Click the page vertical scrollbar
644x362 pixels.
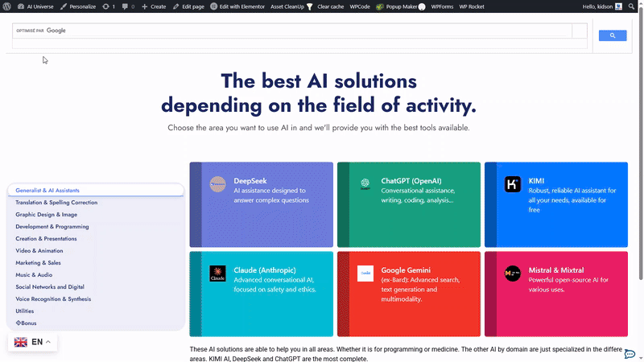(641, 144)
